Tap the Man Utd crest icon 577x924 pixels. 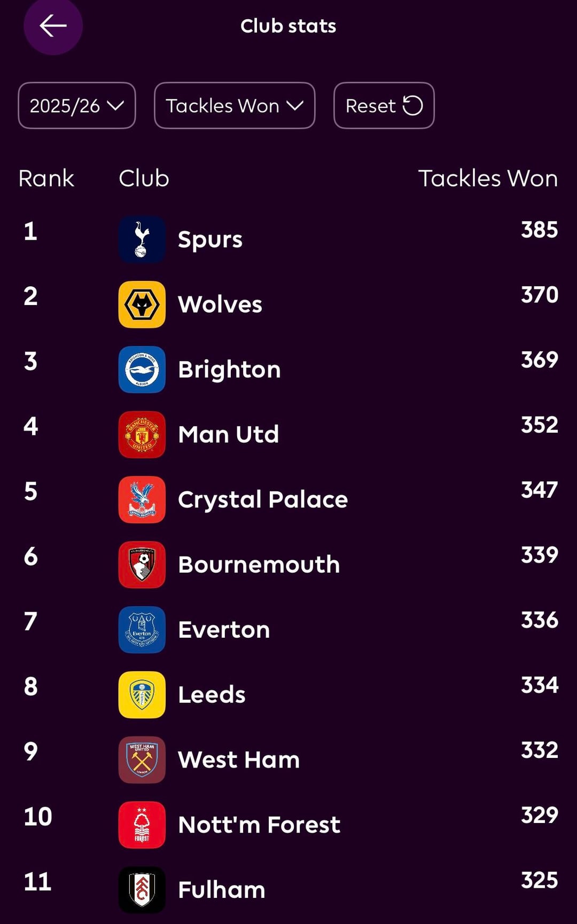tap(142, 435)
